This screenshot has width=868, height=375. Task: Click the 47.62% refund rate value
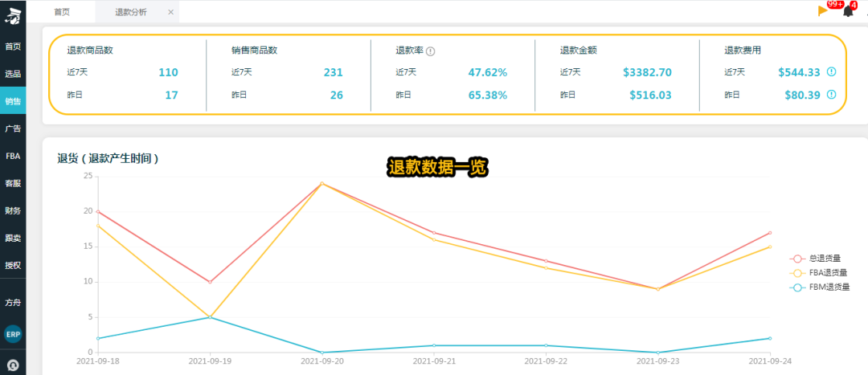(488, 72)
